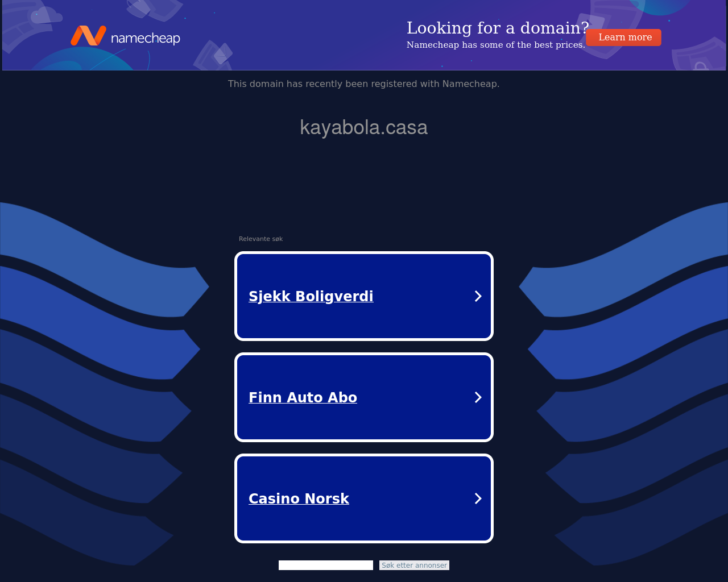Click the namecheap wordmark text
728x582 pixels.
pyautogui.click(x=146, y=38)
